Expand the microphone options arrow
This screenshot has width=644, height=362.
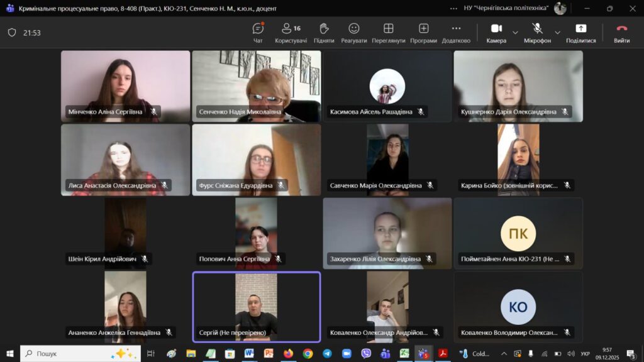[x=557, y=33]
